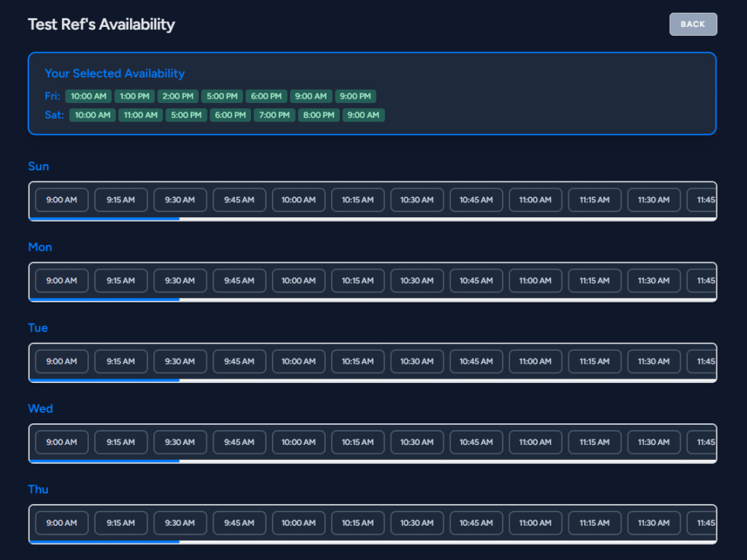
Task: Click the Sat 7:00 PM chip
Action: point(274,115)
